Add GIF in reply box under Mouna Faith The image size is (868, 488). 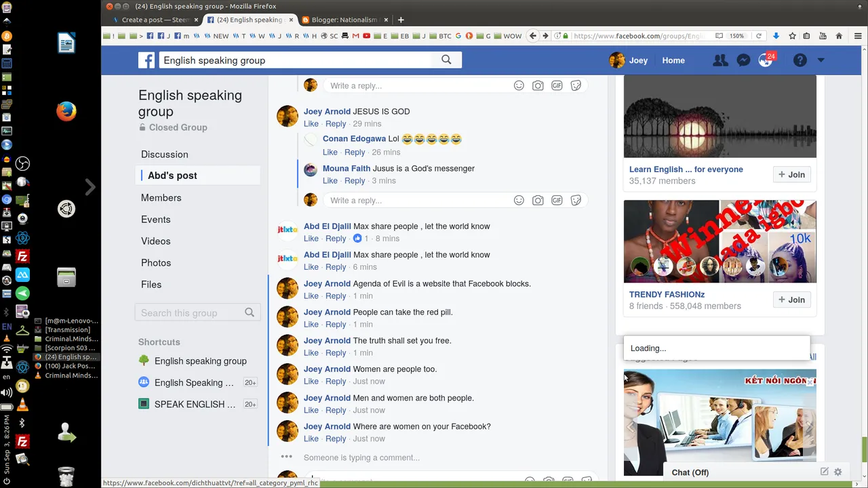point(557,200)
